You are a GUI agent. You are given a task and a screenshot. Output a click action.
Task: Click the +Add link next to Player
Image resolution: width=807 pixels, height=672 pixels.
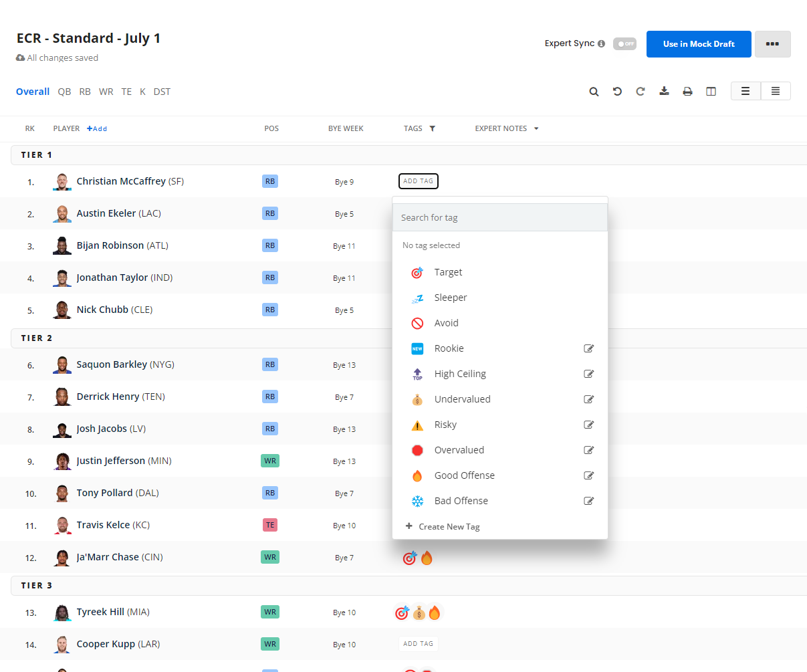pos(97,128)
